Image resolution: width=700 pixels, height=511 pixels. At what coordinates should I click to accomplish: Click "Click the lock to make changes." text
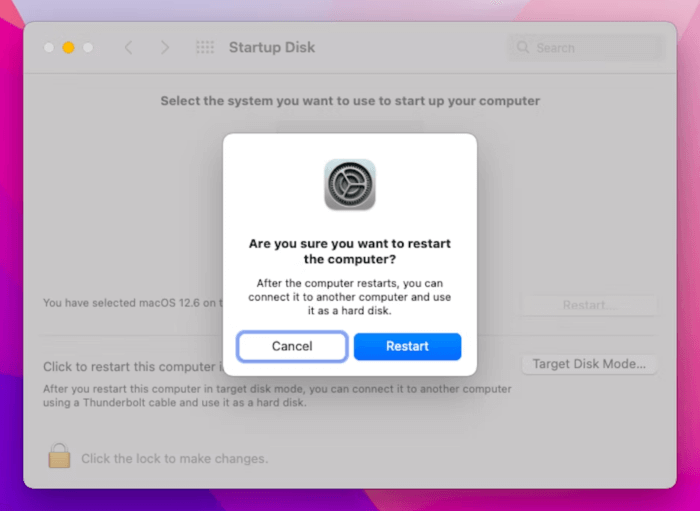click(x=175, y=459)
